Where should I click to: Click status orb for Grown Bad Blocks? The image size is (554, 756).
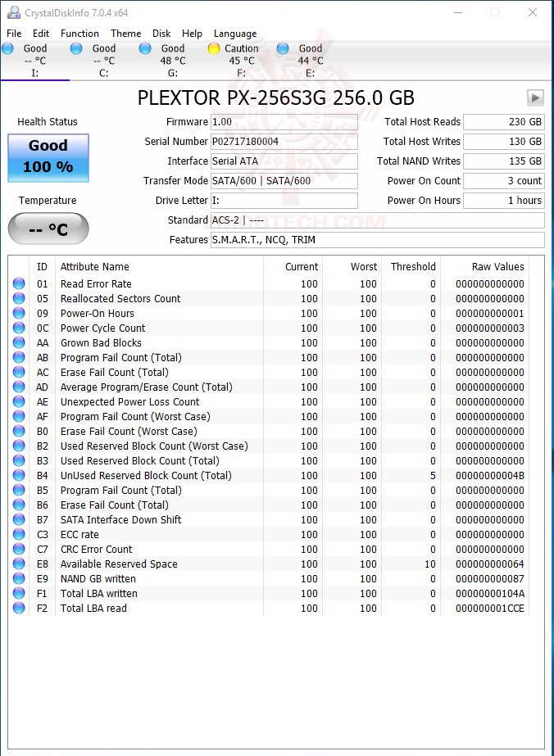pyautogui.click(x=19, y=342)
